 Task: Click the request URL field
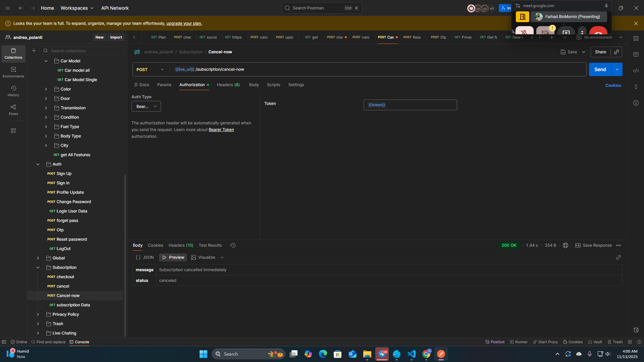(379, 69)
